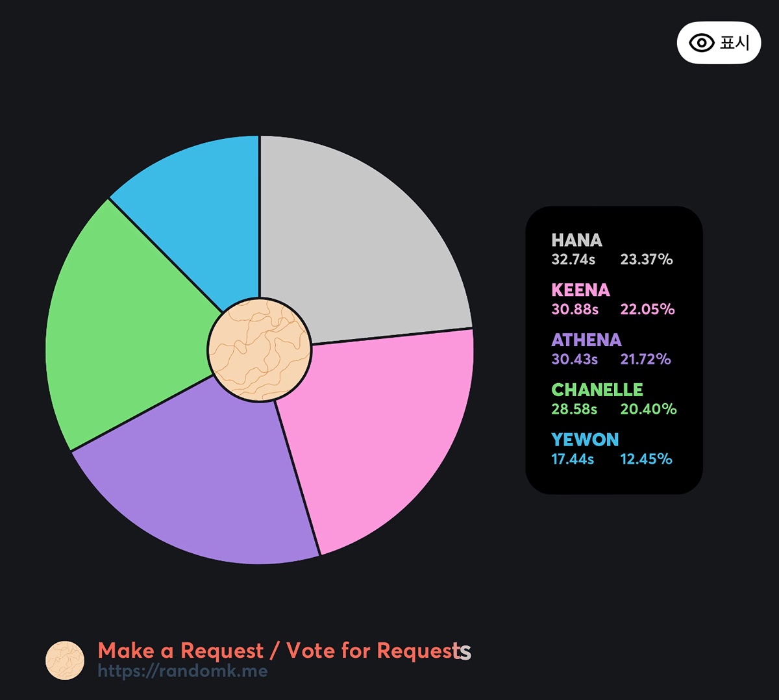Click the KEENA name in the legend
The image size is (779, 700).
pyautogui.click(x=580, y=290)
